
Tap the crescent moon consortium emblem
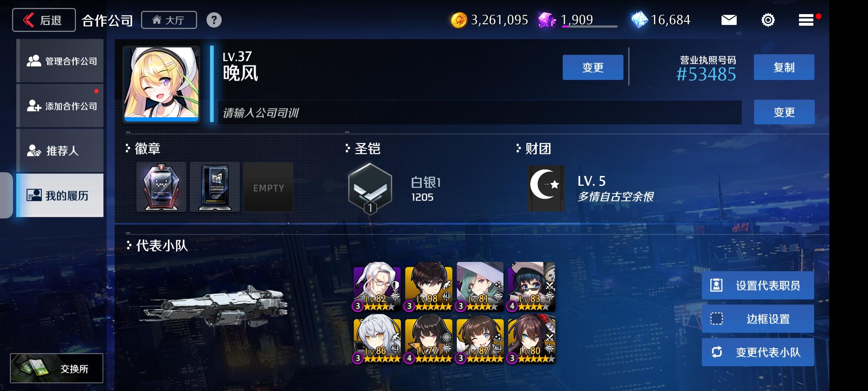tap(546, 188)
